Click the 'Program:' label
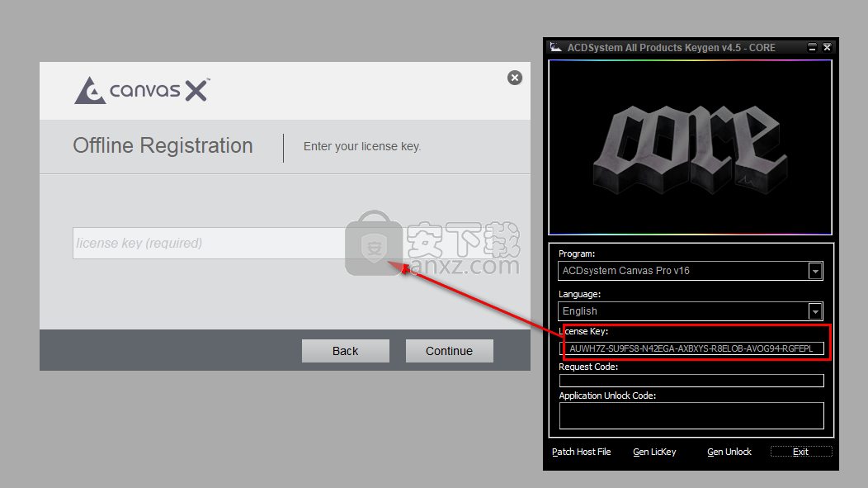Screen dimensions: 868x488 point(577,253)
